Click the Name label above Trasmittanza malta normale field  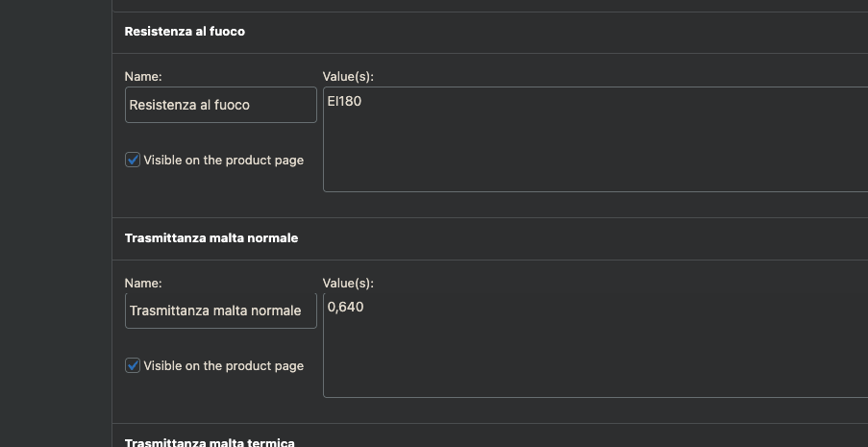click(x=143, y=283)
